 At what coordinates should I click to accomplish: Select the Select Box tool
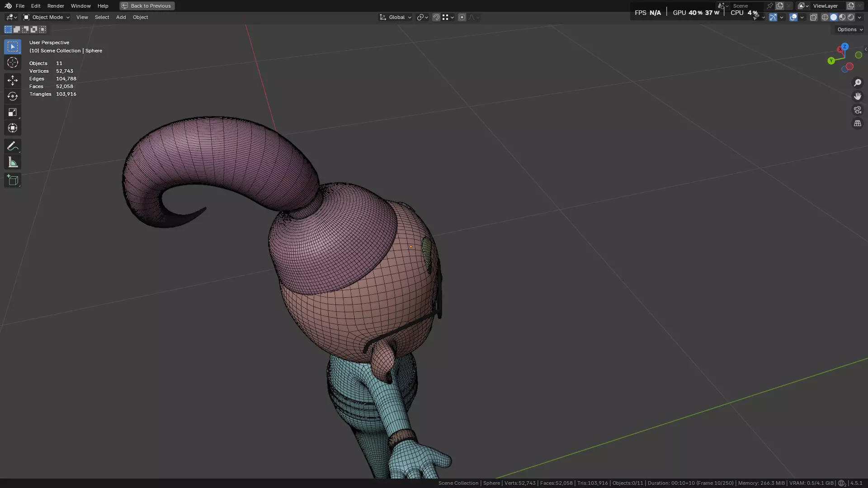13,47
